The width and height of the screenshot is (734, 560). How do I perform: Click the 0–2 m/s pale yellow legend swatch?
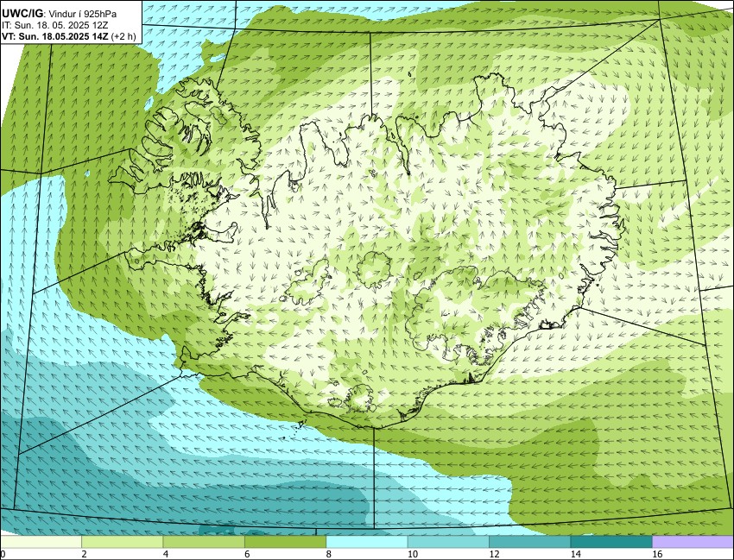[41, 542]
